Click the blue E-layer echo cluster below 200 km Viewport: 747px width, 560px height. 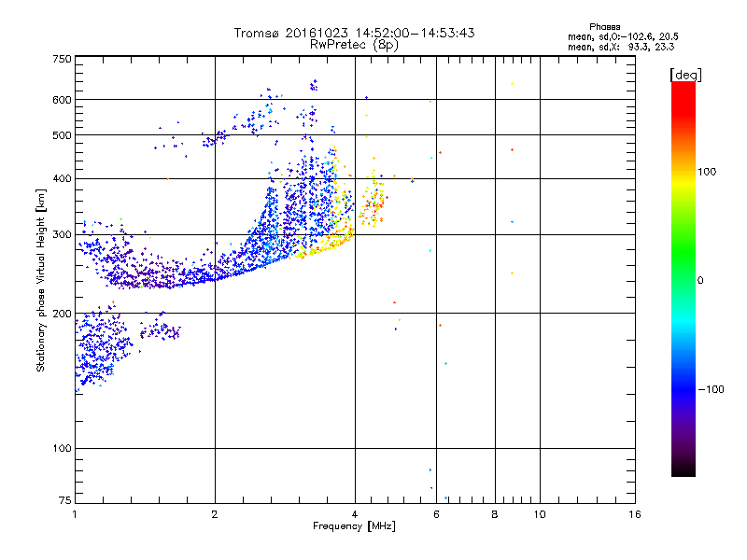coord(103,346)
